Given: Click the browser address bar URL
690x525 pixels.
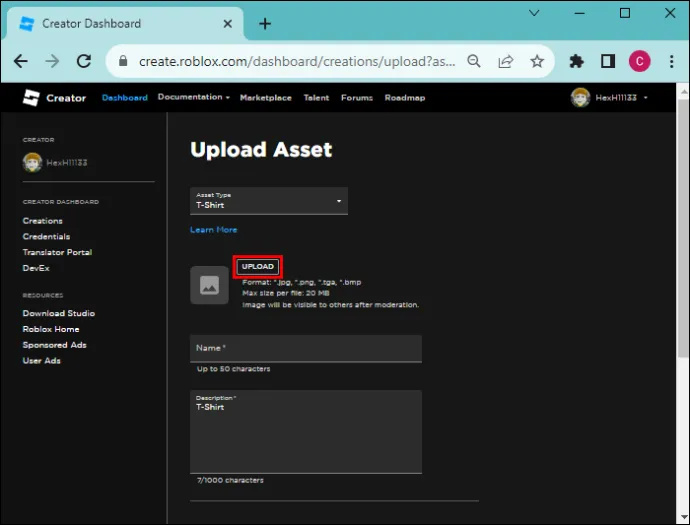Looking at the screenshot, I should 297,61.
